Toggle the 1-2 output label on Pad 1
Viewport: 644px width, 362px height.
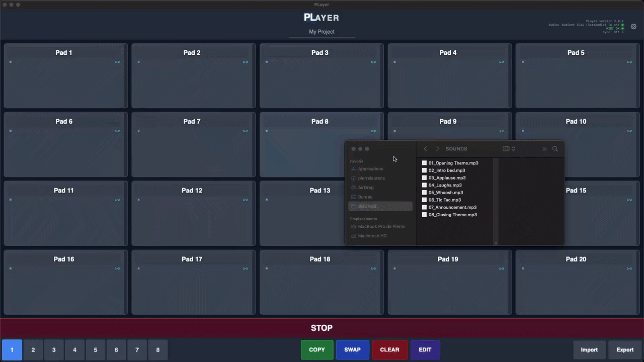pos(117,62)
